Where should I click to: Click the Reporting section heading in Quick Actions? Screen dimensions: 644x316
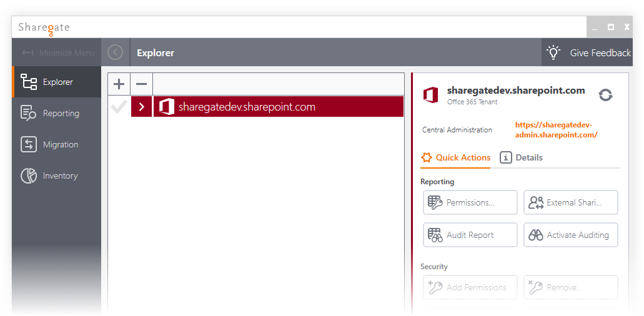point(437,181)
